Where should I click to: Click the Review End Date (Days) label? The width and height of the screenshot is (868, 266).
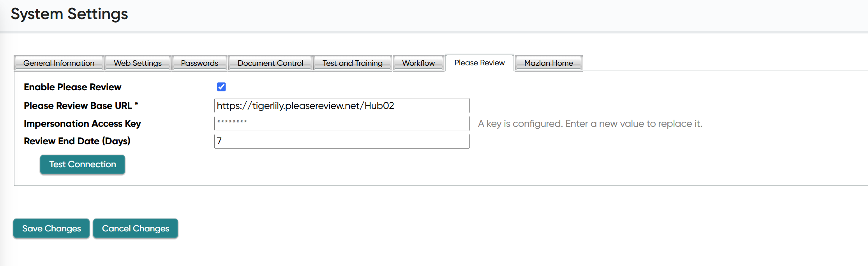[77, 141]
